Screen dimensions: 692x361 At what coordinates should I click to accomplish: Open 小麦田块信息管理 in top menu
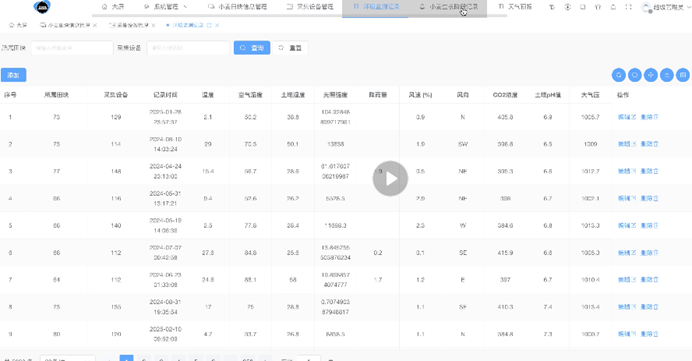click(x=238, y=7)
